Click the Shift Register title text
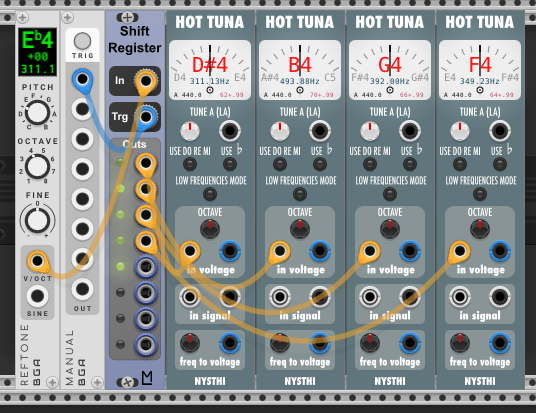The height and width of the screenshot is (413, 536). point(135,39)
